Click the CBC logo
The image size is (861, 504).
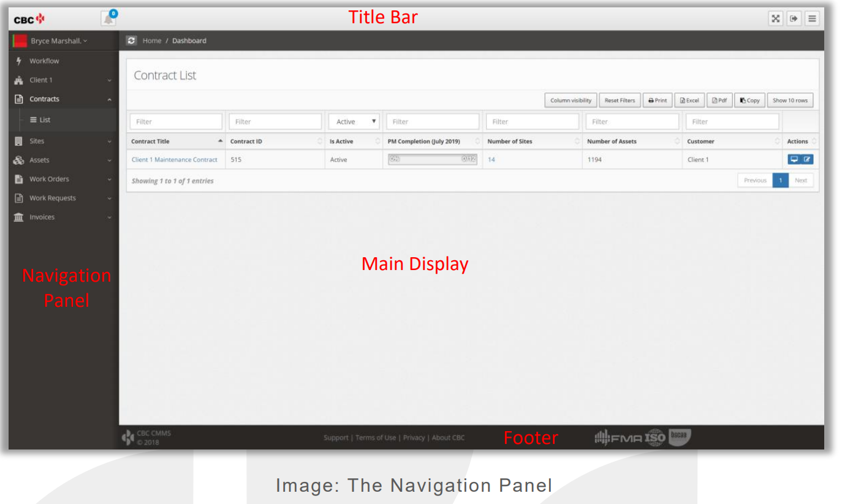coord(29,19)
